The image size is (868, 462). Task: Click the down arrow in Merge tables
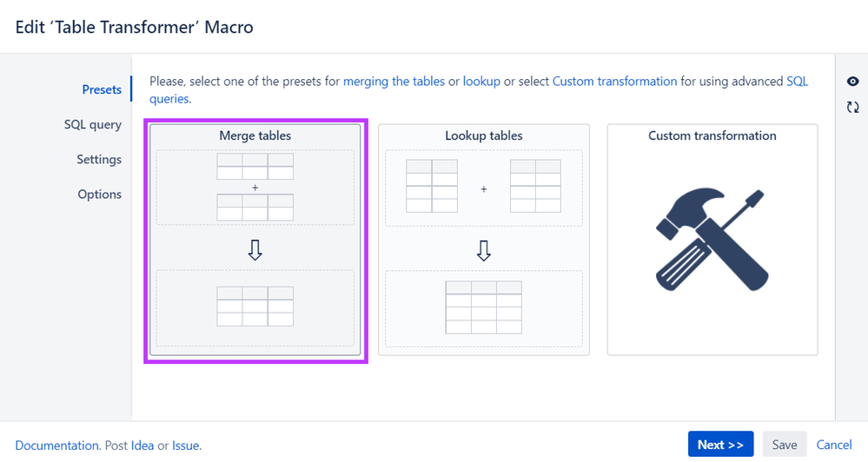click(255, 250)
